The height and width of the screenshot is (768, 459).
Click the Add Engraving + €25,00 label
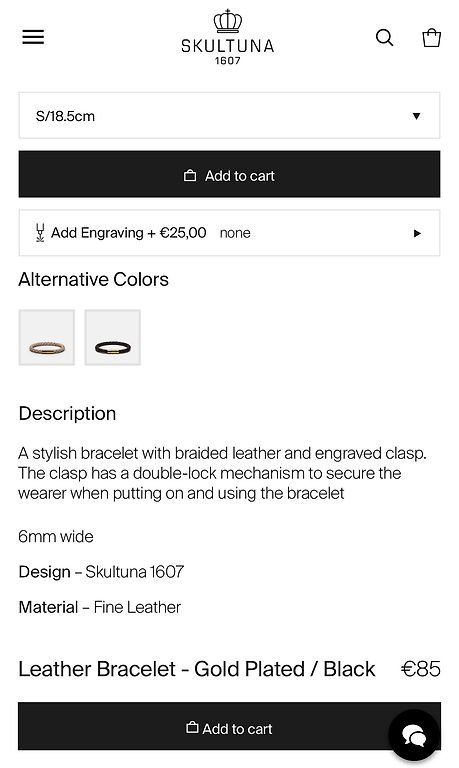coord(128,233)
